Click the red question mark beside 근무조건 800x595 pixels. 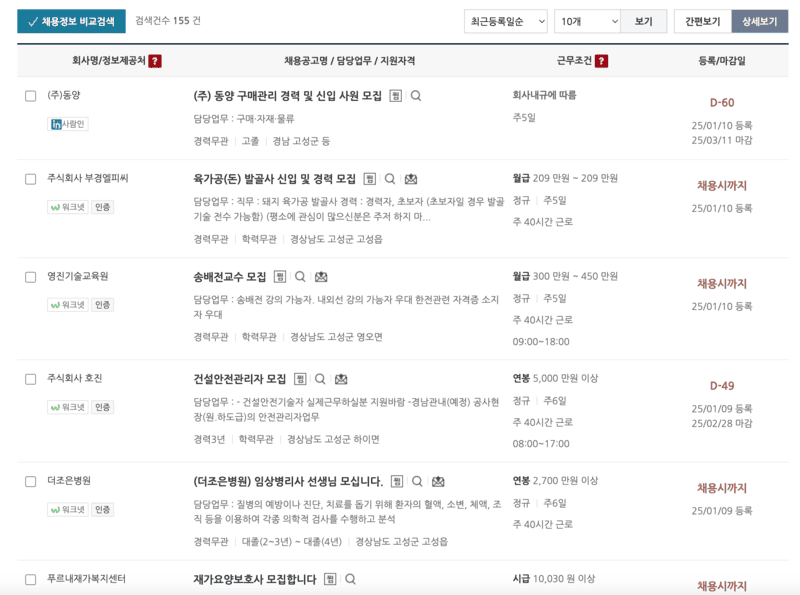pos(600,60)
